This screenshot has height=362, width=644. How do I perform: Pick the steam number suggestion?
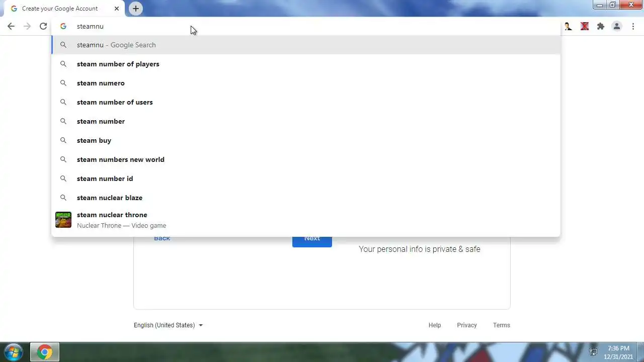point(306,121)
